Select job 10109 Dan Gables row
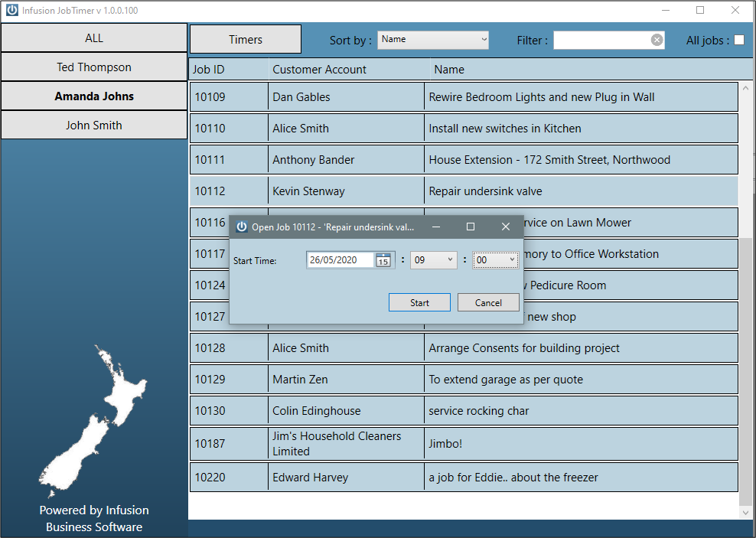 [464, 97]
